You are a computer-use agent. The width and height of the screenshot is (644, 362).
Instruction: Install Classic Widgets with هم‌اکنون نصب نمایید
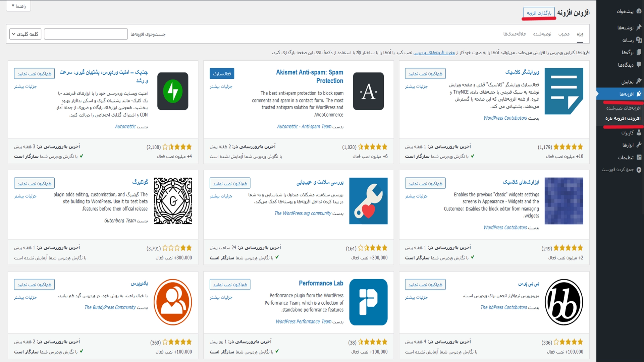click(x=425, y=183)
